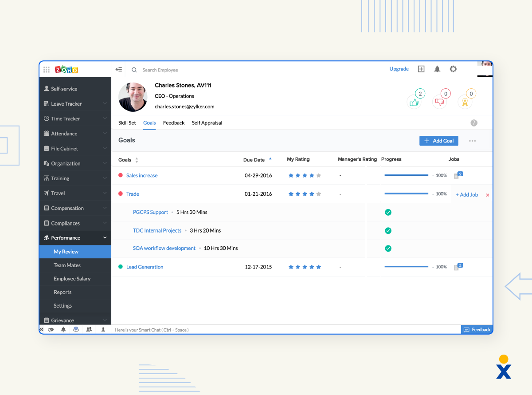This screenshot has height=395, width=532.
Task: Click the thumbs down dislikes badge
Action: [x=439, y=101]
